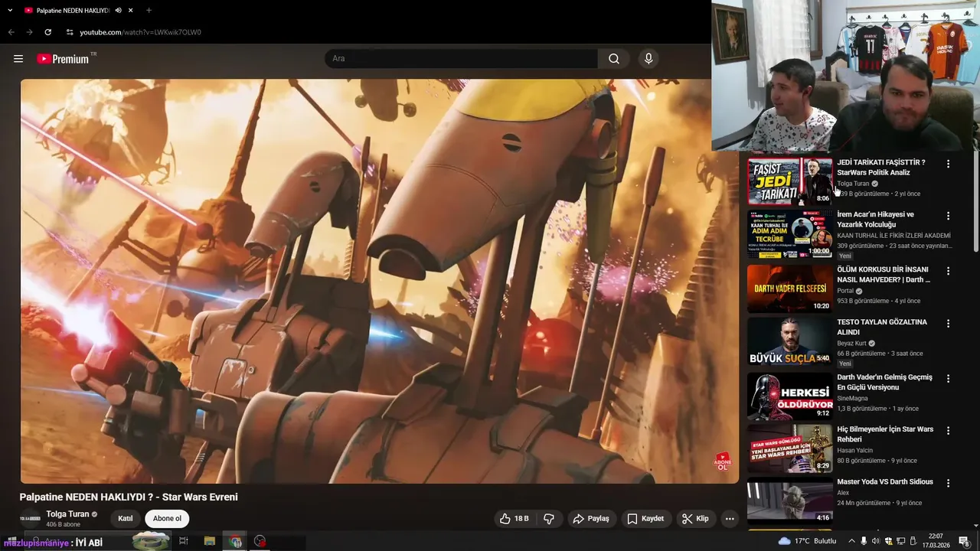Open options for 'Star Wars Rehberi' video

[948, 430]
